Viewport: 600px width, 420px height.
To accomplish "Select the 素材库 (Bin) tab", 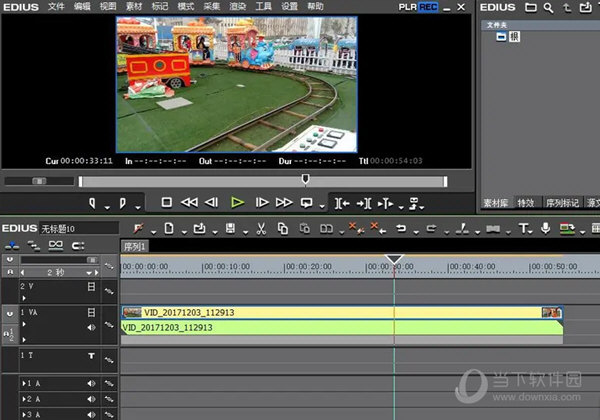I will click(495, 203).
